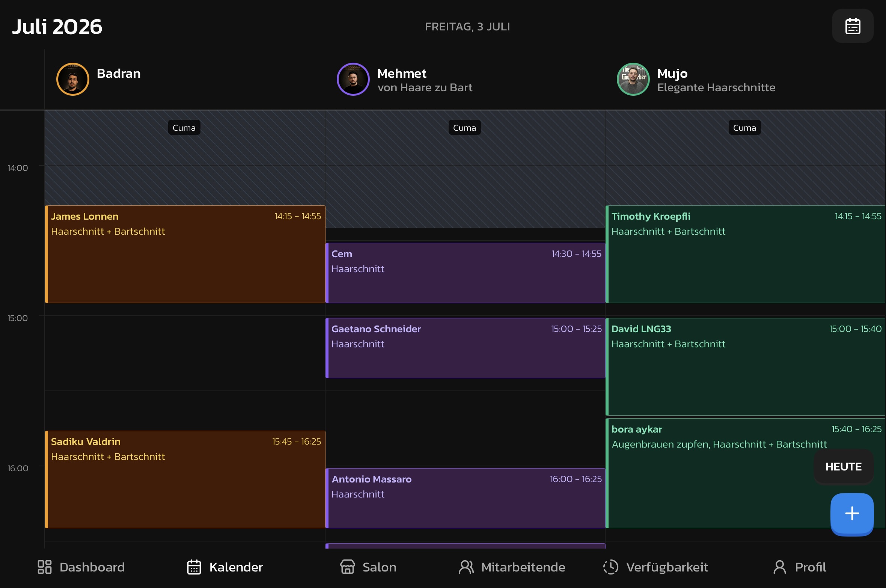Open Sadiku Valdrin appointment
The height and width of the screenshot is (588, 886).
[x=185, y=479]
